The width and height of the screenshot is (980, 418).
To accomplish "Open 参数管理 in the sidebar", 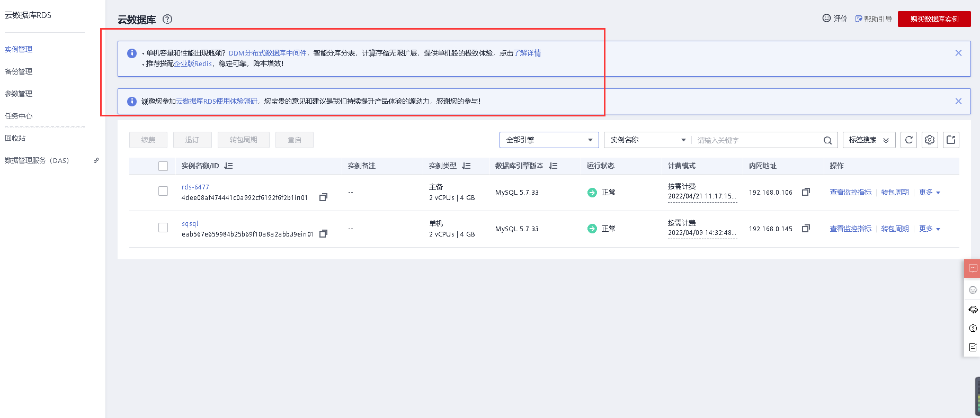I will tap(19, 94).
